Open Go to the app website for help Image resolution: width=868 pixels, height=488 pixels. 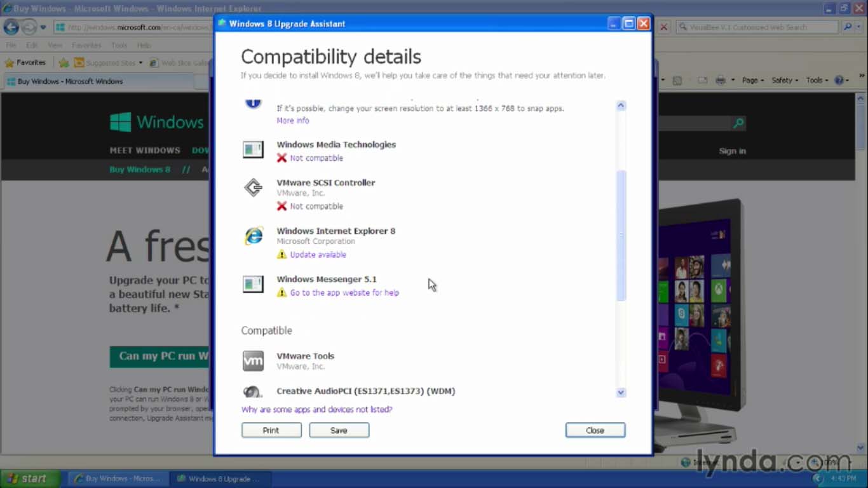[344, 293]
